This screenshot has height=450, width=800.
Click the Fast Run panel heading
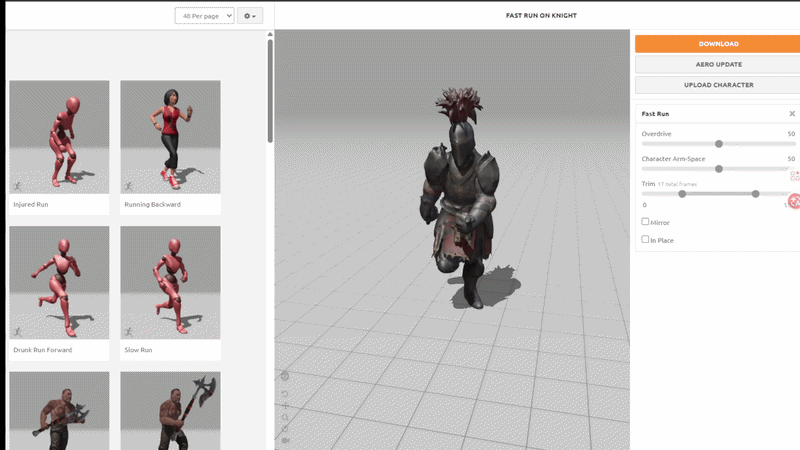[655, 114]
